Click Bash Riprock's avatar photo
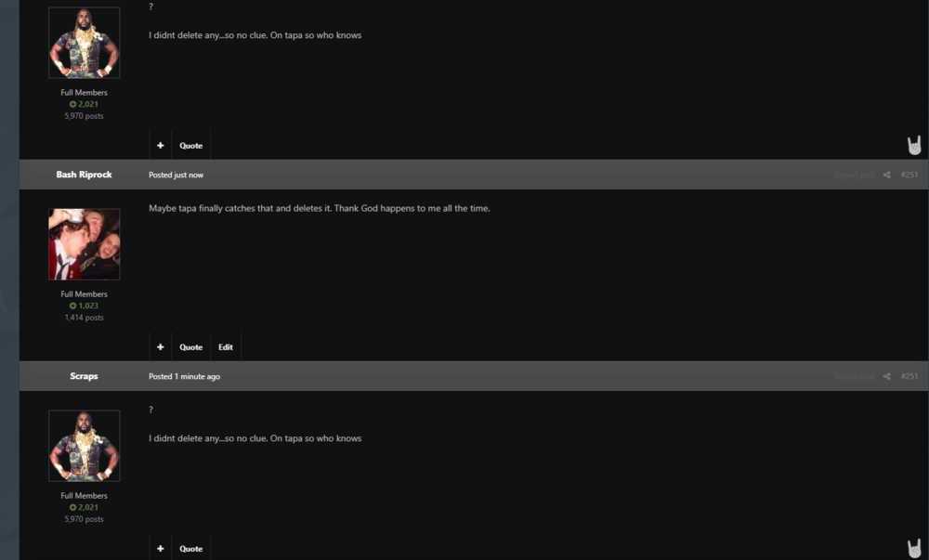This screenshot has height=560, width=929. [84, 244]
